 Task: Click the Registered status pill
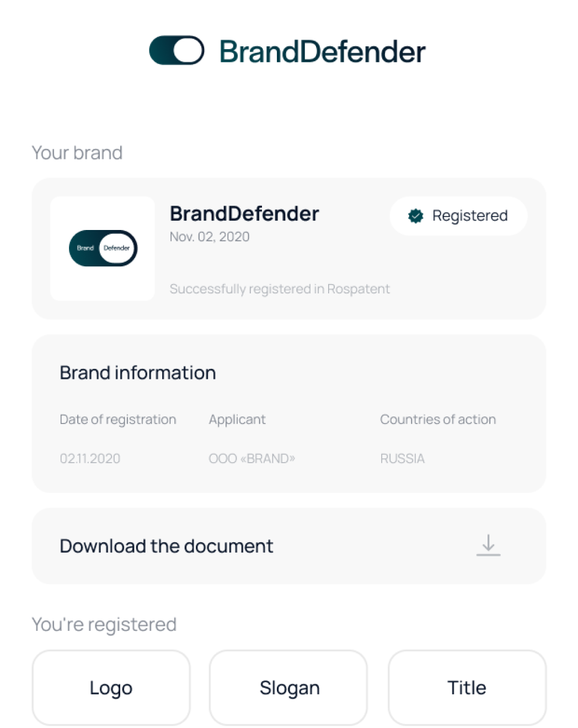tap(458, 216)
